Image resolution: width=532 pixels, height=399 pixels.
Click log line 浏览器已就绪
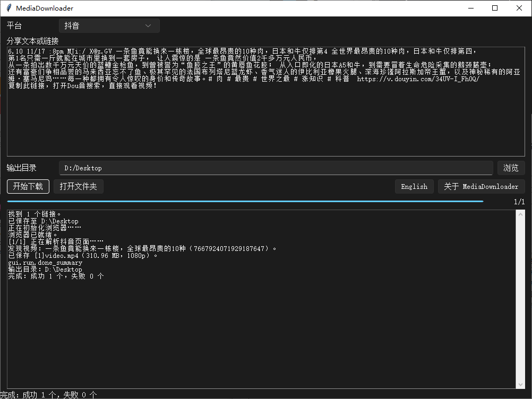coord(33,235)
